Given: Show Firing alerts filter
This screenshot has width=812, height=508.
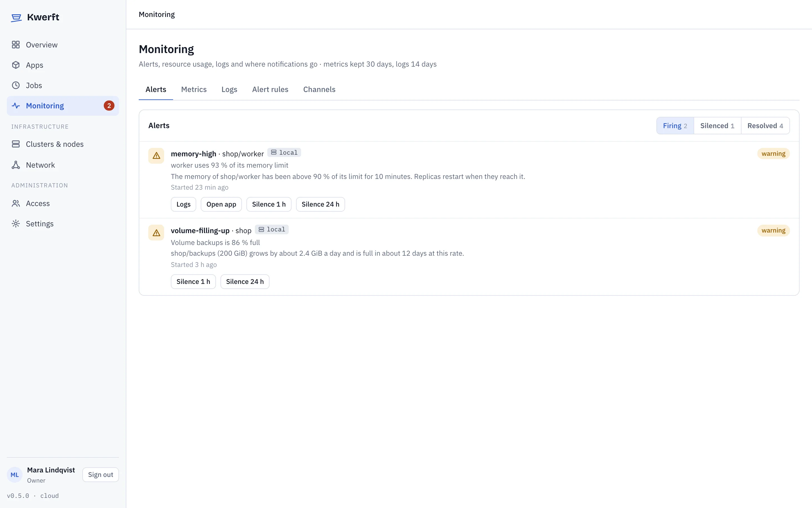Looking at the screenshot, I should click(x=675, y=126).
